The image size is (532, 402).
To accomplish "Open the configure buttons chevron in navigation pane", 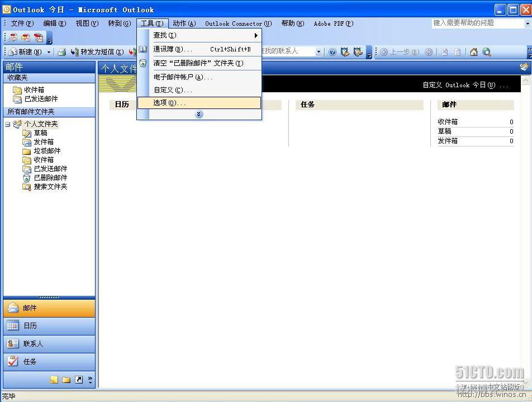I will (x=90, y=380).
